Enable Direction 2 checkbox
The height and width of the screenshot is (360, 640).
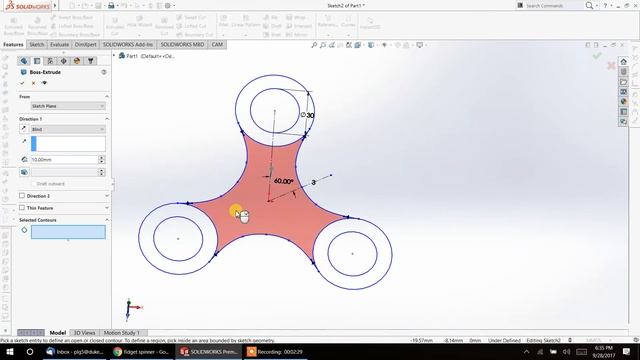pos(22,196)
